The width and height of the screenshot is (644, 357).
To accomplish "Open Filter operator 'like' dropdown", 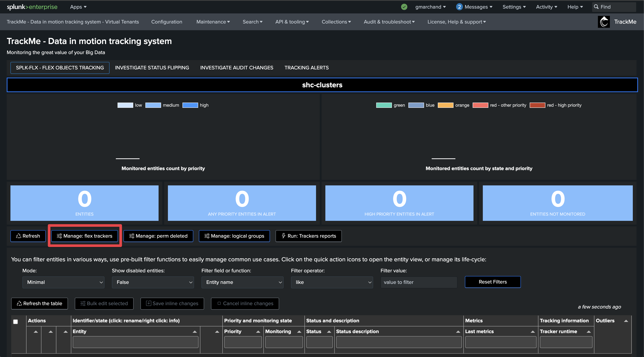I will tap(332, 282).
